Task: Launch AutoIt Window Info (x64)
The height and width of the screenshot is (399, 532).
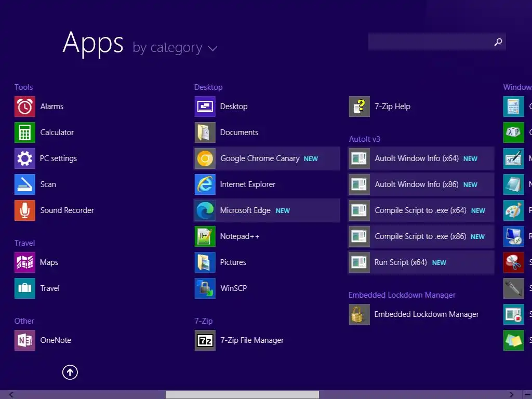Action: 421,158
